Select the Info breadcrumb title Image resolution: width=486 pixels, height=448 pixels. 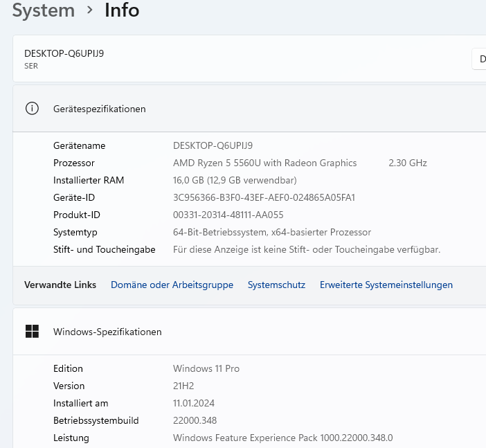tap(122, 10)
